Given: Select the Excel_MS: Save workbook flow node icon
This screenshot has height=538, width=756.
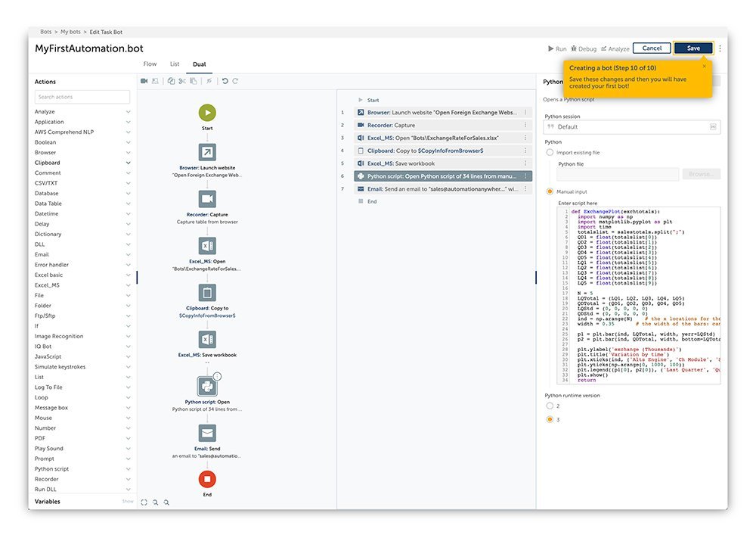Looking at the screenshot, I should click(207, 339).
